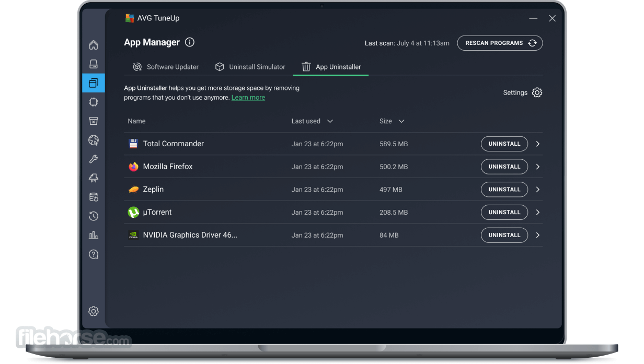The width and height of the screenshot is (644, 364).
Task: Click the Settings label text
Action: (x=515, y=92)
